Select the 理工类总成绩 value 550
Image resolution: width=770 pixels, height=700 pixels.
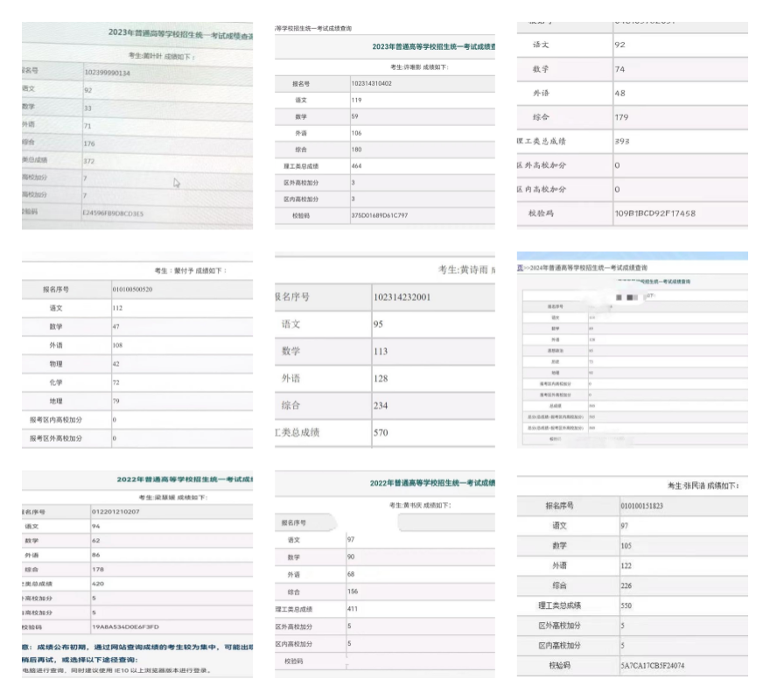(626, 605)
